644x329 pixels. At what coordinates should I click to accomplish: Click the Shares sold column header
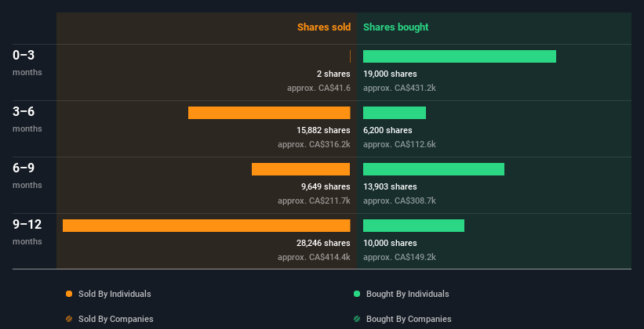pyautogui.click(x=323, y=27)
